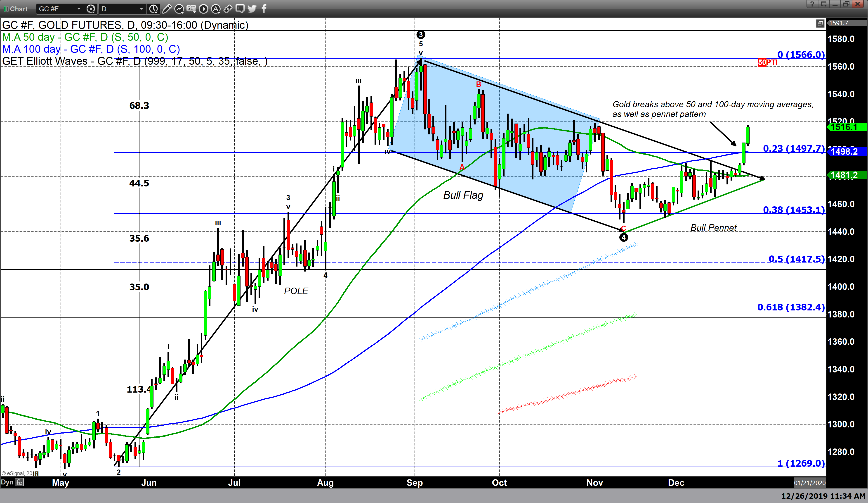Expand the GC #F symbol dropdown

click(78, 9)
